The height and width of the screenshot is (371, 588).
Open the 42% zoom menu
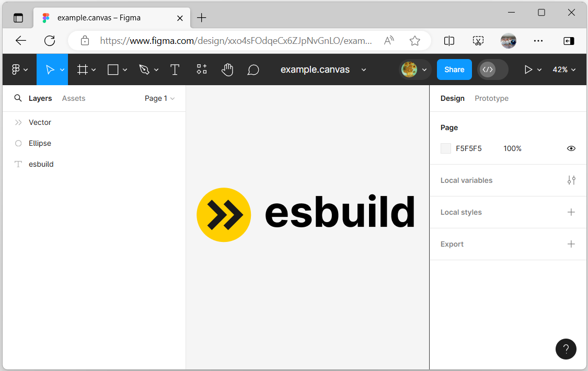[x=564, y=69]
